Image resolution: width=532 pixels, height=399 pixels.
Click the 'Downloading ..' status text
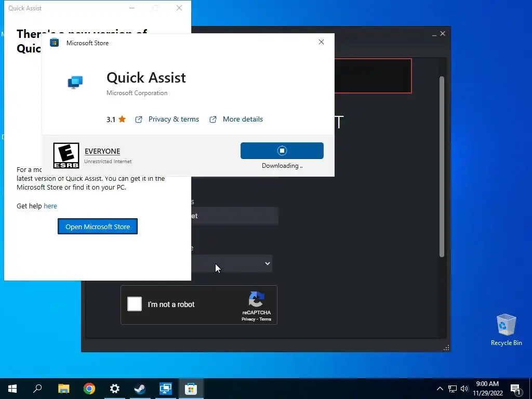tap(282, 166)
